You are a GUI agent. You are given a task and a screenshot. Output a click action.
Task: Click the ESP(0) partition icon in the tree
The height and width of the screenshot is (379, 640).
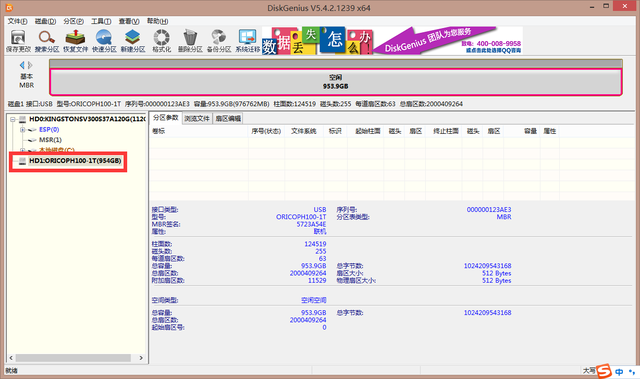pos(32,130)
